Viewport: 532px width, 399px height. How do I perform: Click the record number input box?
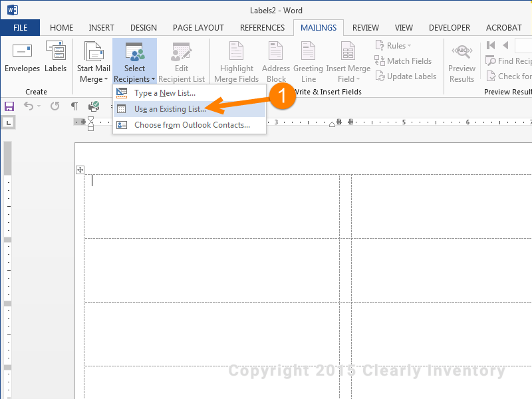(x=523, y=45)
